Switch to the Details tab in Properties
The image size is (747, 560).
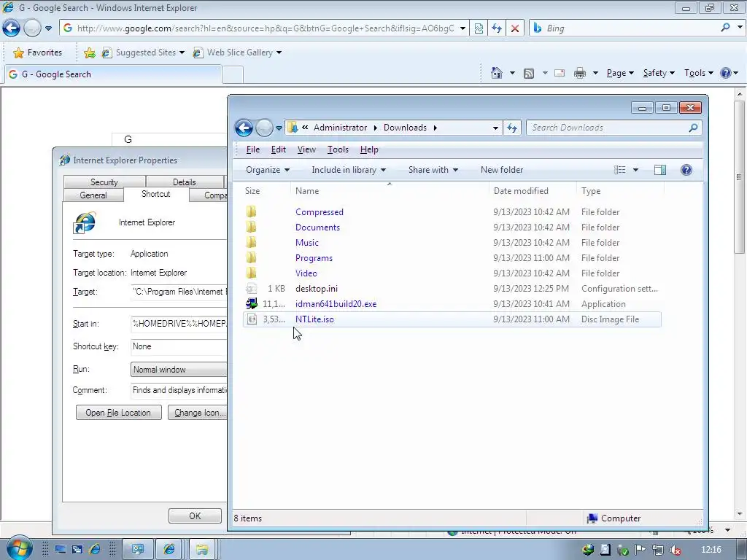click(x=185, y=182)
